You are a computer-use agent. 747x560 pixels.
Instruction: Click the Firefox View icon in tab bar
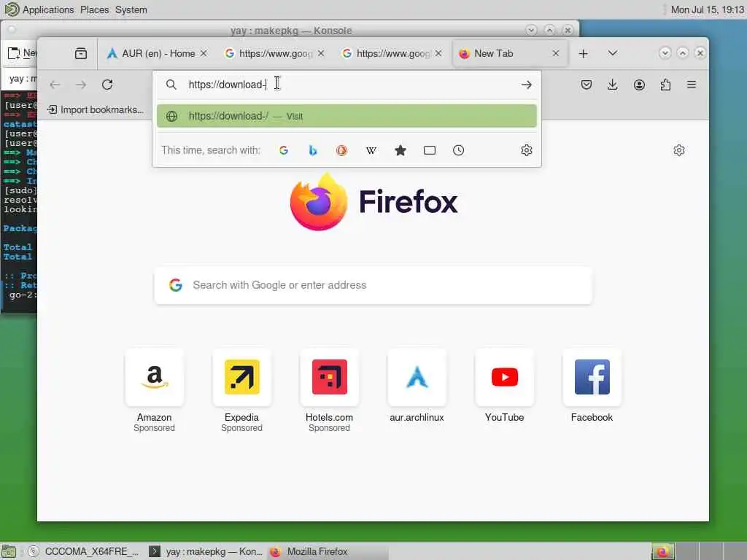point(81,53)
